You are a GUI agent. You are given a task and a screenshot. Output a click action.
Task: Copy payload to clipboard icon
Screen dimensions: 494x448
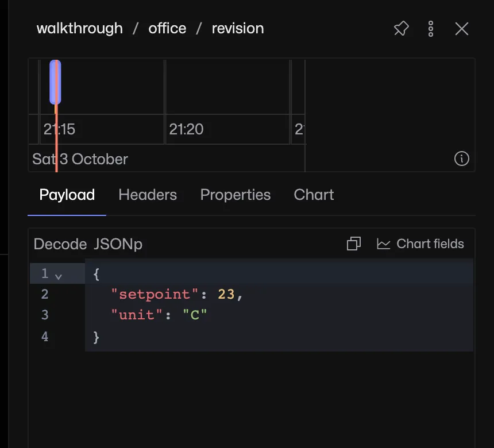[354, 244]
